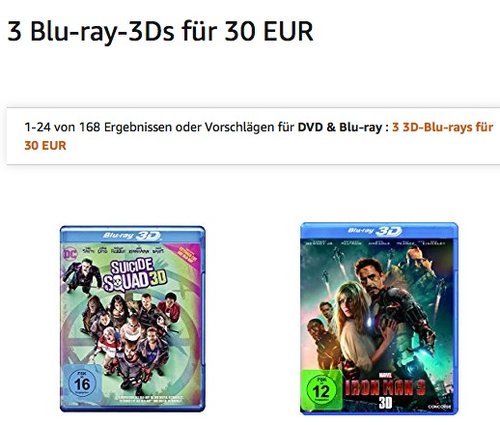Click Blu-ray 3D logo atop Suicide Squad cover

click(x=132, y=236)
